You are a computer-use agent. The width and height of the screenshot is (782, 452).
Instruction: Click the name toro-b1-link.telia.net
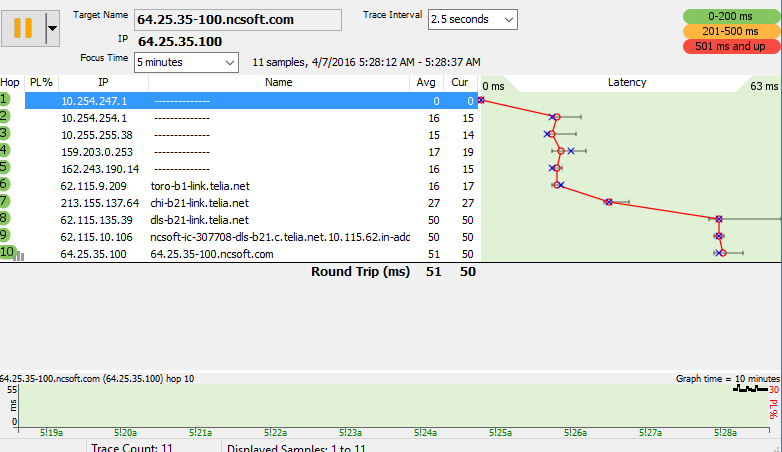(200, 186)
